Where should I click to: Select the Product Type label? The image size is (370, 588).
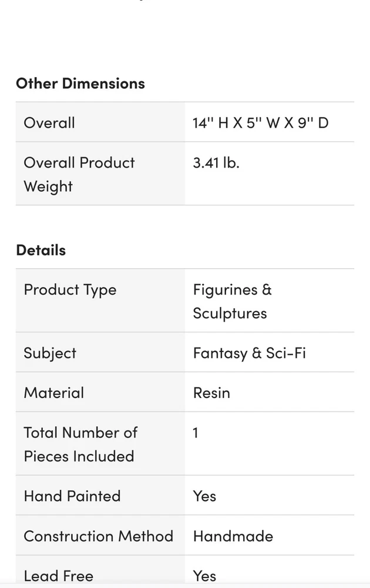(70, 290)
